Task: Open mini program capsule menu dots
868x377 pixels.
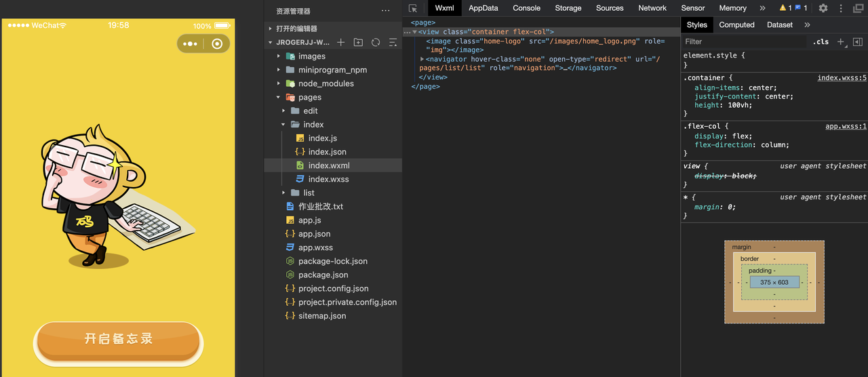Action: (x=191, y=44)
